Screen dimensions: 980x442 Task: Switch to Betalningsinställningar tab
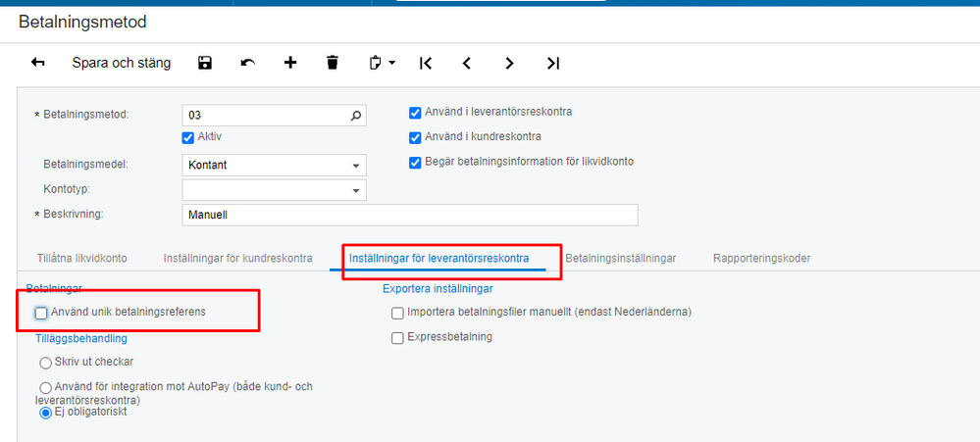point(620,259)
